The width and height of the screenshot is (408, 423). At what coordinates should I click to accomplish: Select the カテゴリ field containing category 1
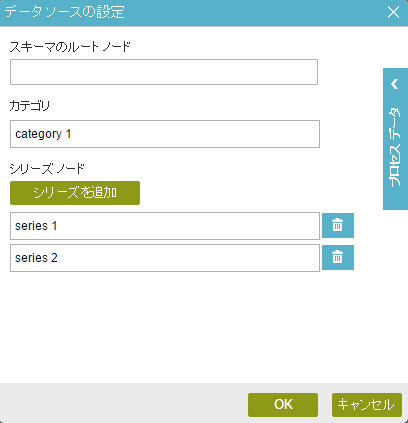coord(165,134)
